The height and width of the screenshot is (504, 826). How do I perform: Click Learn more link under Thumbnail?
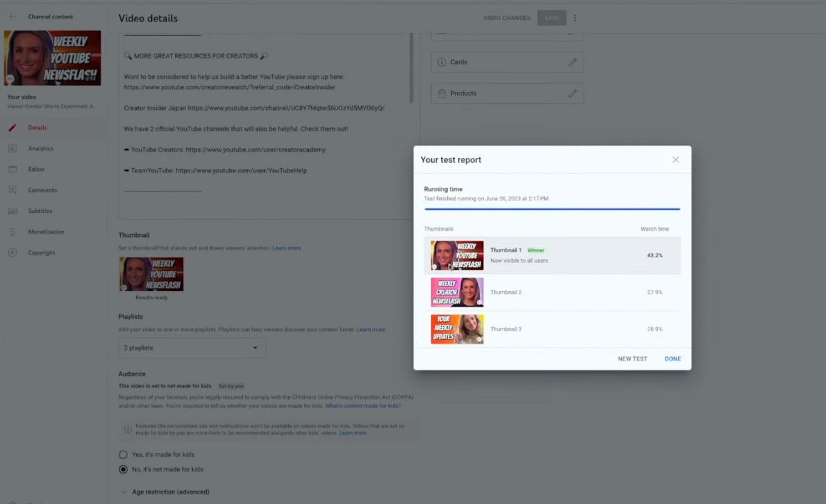pyautogui.click(x=286, y=248)
